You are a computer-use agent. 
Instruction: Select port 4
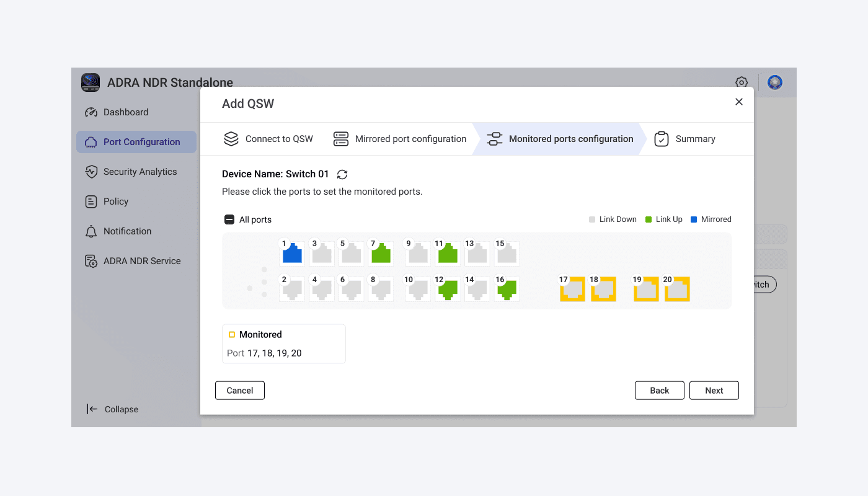(322, 290)
